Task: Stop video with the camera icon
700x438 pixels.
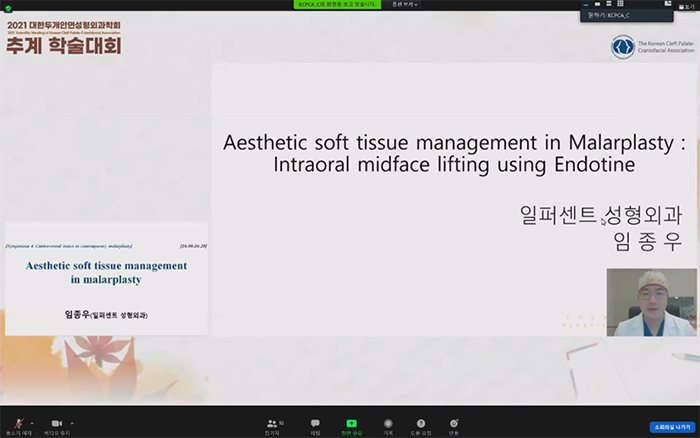Action: 57,426
